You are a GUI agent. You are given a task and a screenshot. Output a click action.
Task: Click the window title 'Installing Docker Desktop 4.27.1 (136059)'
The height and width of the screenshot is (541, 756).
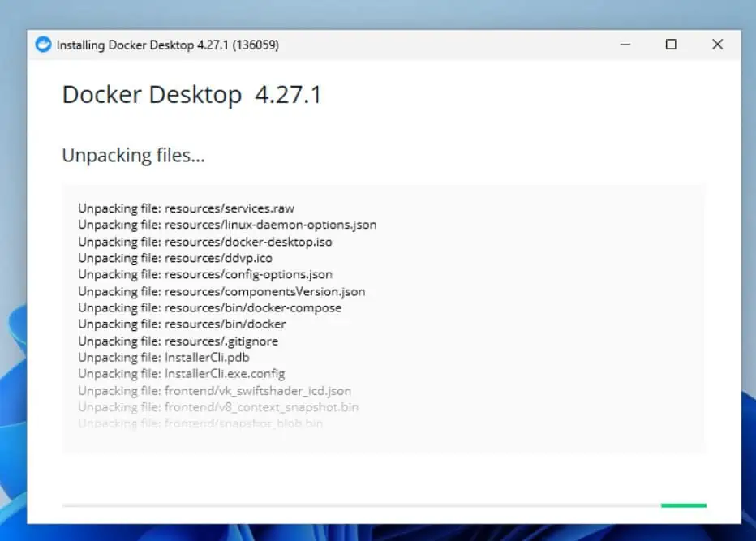[167, 45]
